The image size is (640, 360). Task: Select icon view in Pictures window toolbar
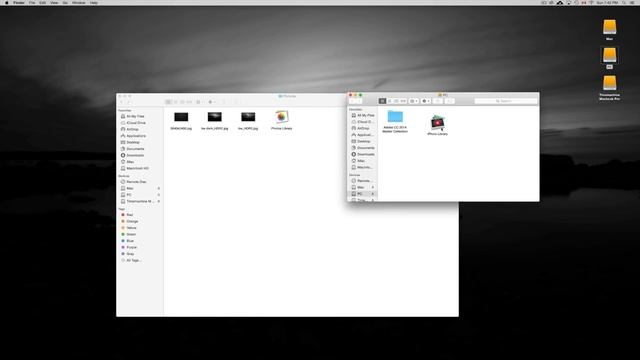click(168, 102)
